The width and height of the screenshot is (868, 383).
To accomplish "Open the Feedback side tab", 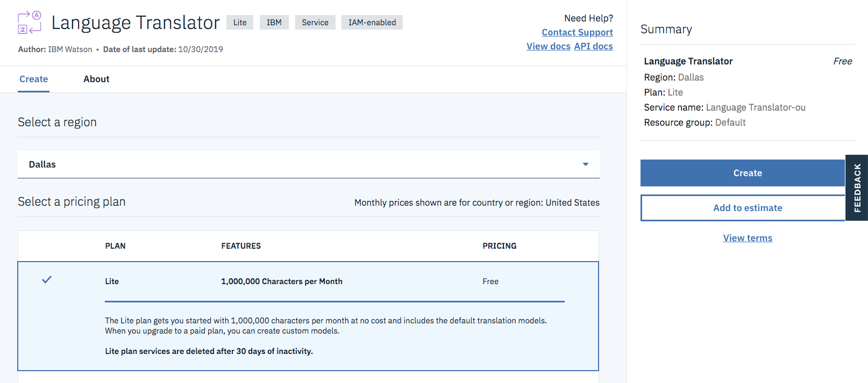I will click(x=857, y=187).
